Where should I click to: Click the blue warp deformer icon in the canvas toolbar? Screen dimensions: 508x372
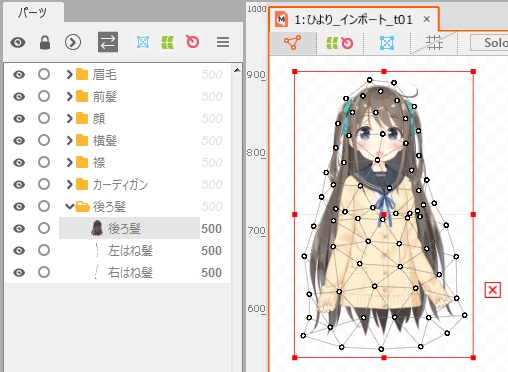[x=387, y=43]
